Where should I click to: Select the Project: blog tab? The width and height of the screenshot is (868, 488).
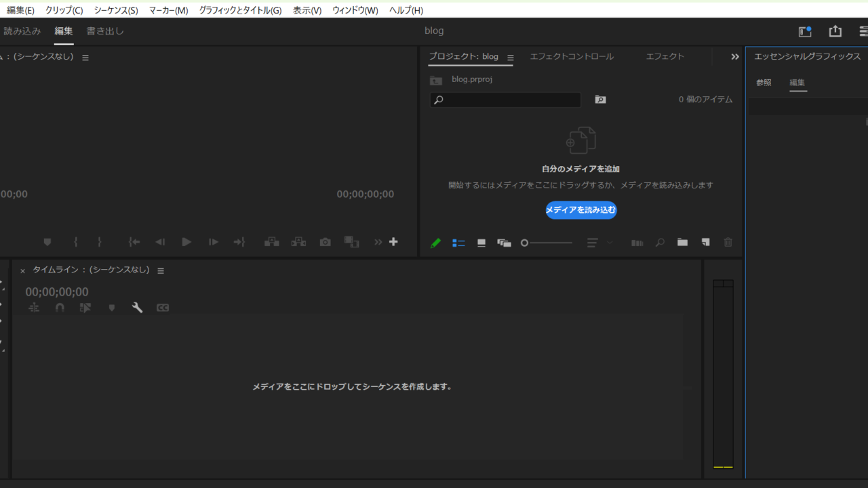pos(463,56)
